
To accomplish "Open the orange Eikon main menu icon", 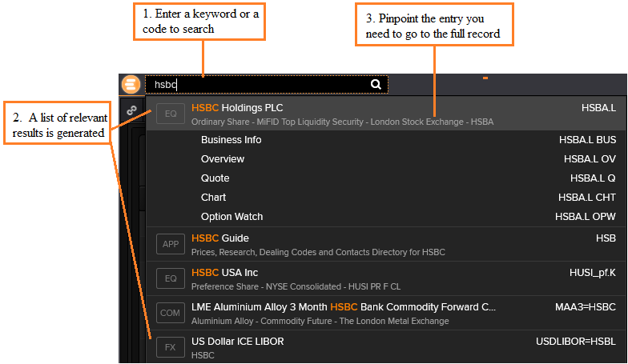I will pyautogui.click(x=131, y=85).
